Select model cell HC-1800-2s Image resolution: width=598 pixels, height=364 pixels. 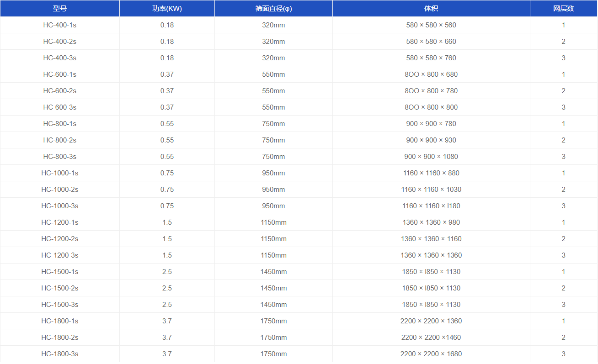[60, 338]
